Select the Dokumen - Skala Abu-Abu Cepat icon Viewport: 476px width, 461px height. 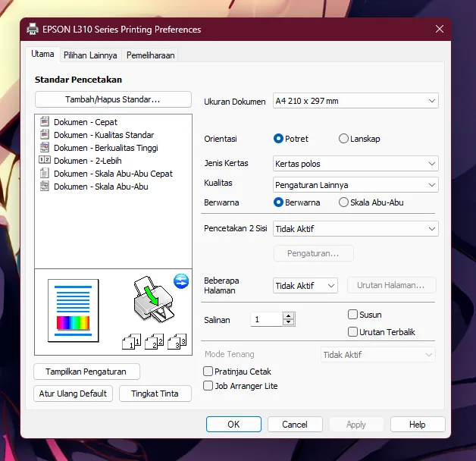[x=45, y=174]
